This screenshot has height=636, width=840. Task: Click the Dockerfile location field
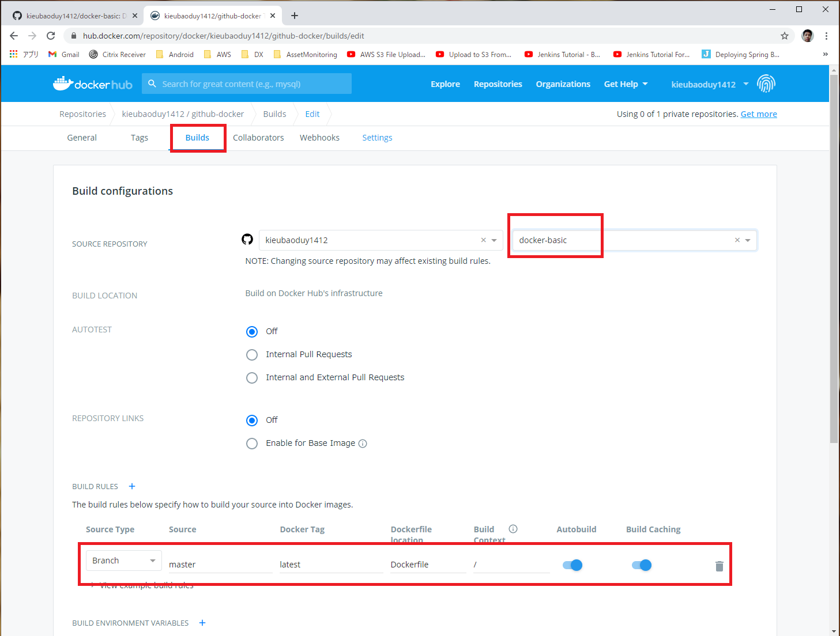pyautogui.click(x=428, y=565)
